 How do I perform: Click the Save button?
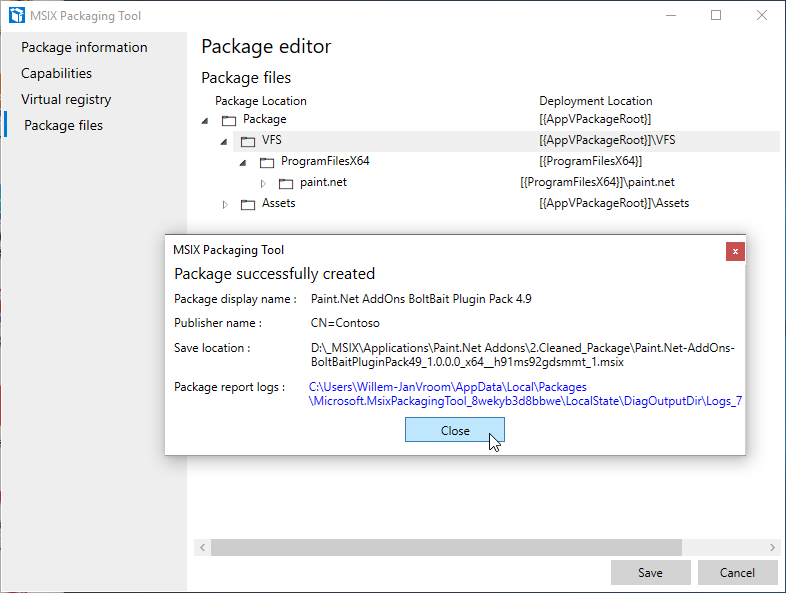pos(650,573)
